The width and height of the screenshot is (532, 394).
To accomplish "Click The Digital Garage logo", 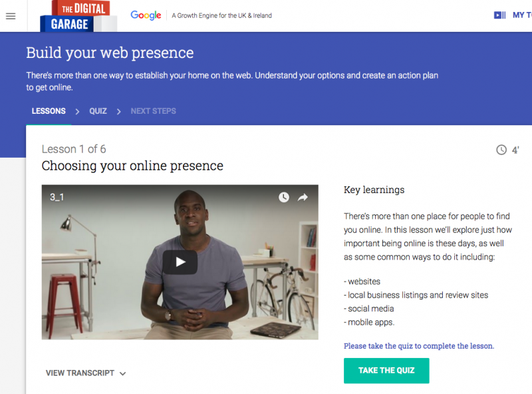I will (x=78, y=16).
